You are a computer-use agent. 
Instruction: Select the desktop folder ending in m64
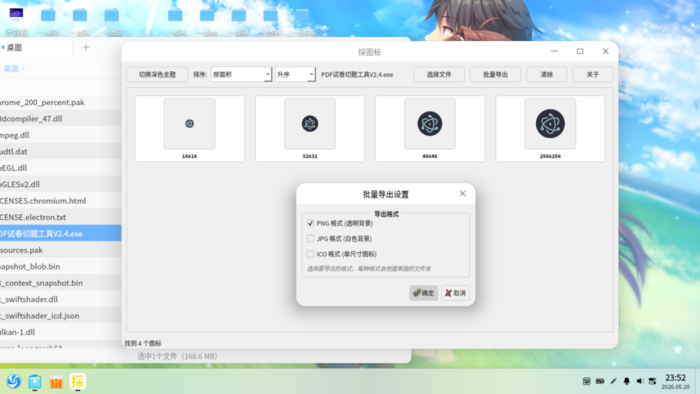pyautogui.click(x=302, y=21)
